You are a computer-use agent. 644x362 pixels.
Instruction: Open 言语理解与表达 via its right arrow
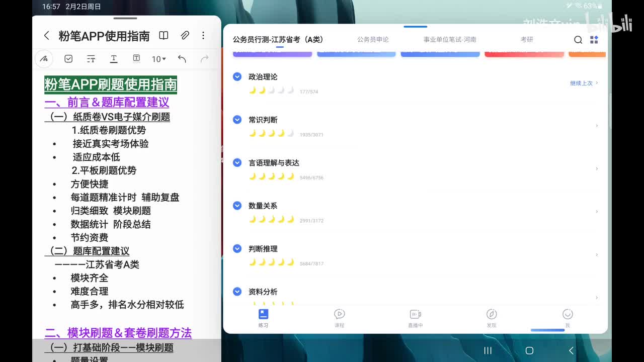[597, 168]
